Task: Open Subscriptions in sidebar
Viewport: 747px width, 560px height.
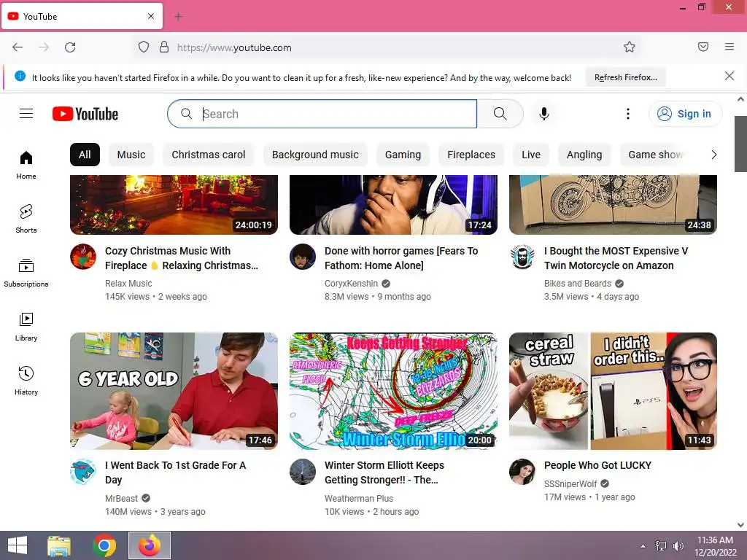Action: tap(26, 273)
